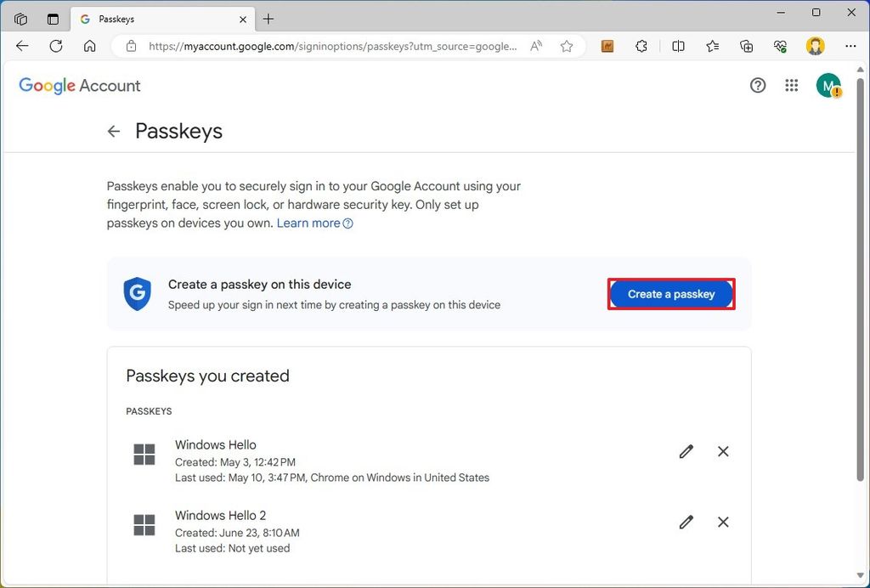870x588 pixels.
Task: Click the Create a passkey button
Action: [670, 293]
